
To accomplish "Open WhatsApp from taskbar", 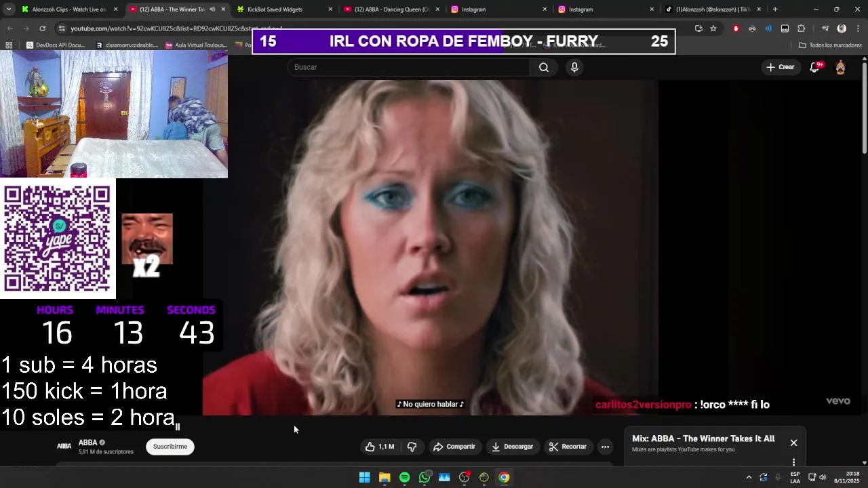I will tap(425, 477).
